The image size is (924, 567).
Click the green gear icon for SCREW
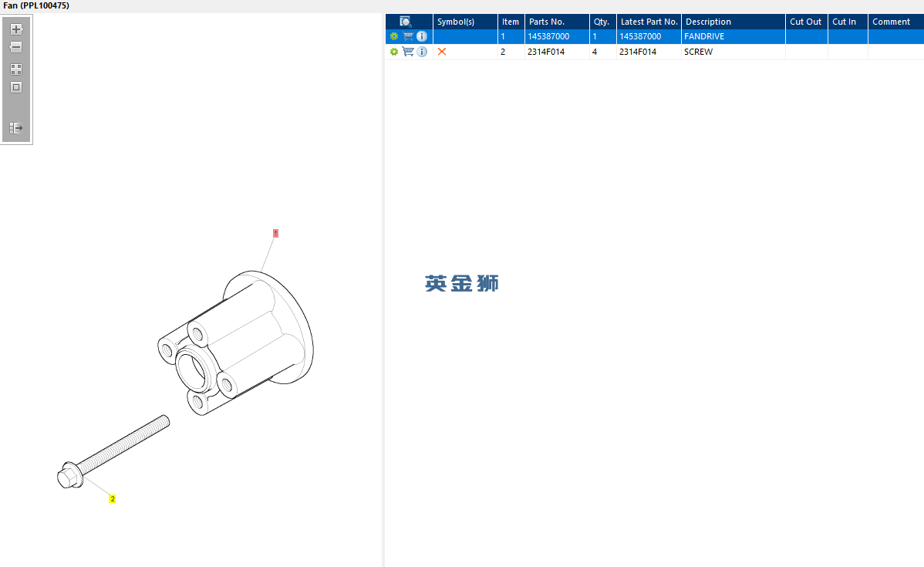(394, 52)
